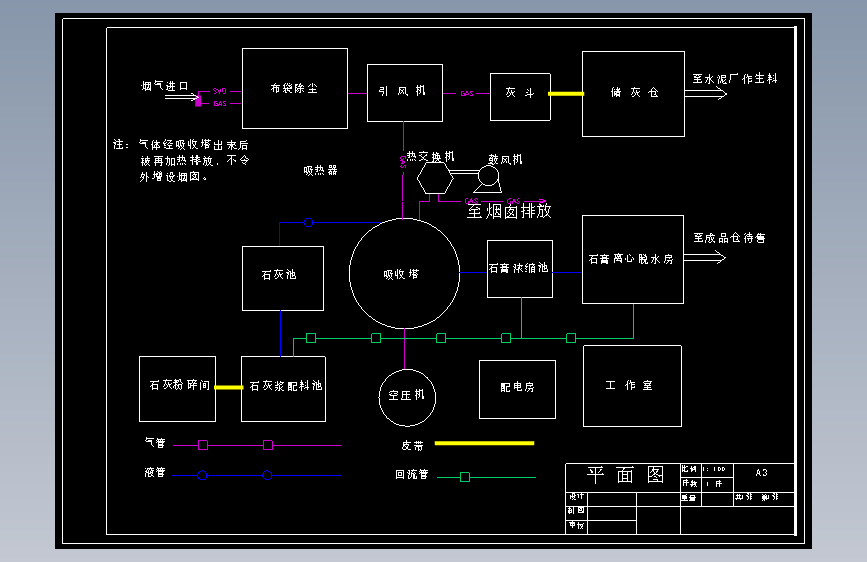Click the 灰斗 box
The height and width of the screenshot is (562, 867).
520,97
